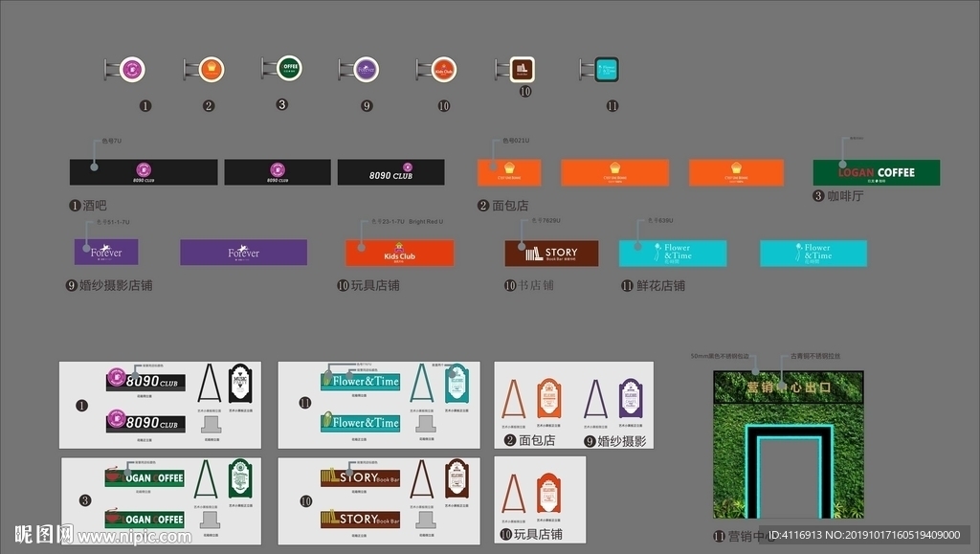Click the black A-frame sign in the 8090 panel
Viewport: 980px width, 554px height.
(x=210, y=383)
